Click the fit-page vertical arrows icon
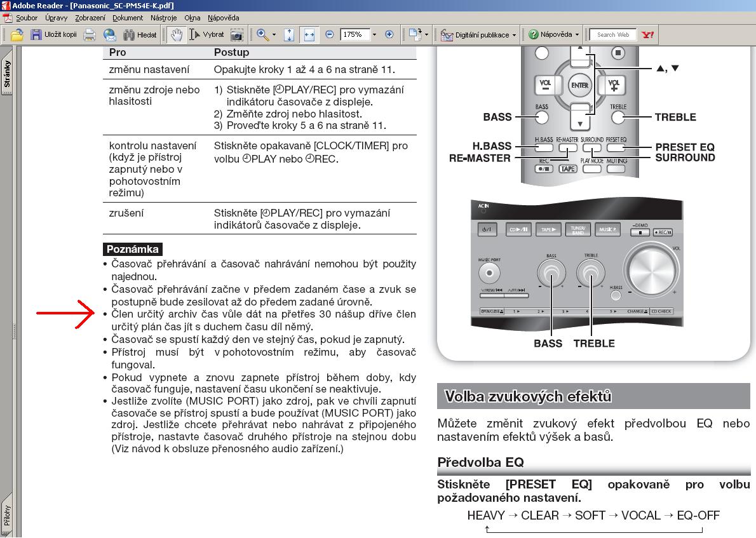Viewport: 756px width, 538px height. click(x=289, y=35)
